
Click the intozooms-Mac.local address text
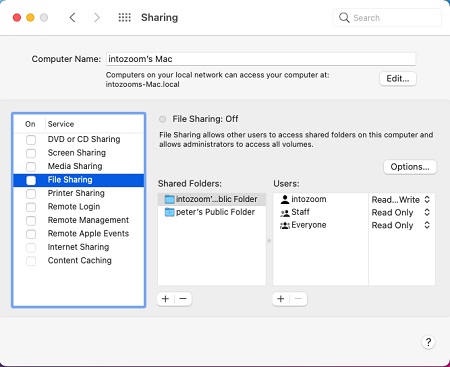[143, 84]
